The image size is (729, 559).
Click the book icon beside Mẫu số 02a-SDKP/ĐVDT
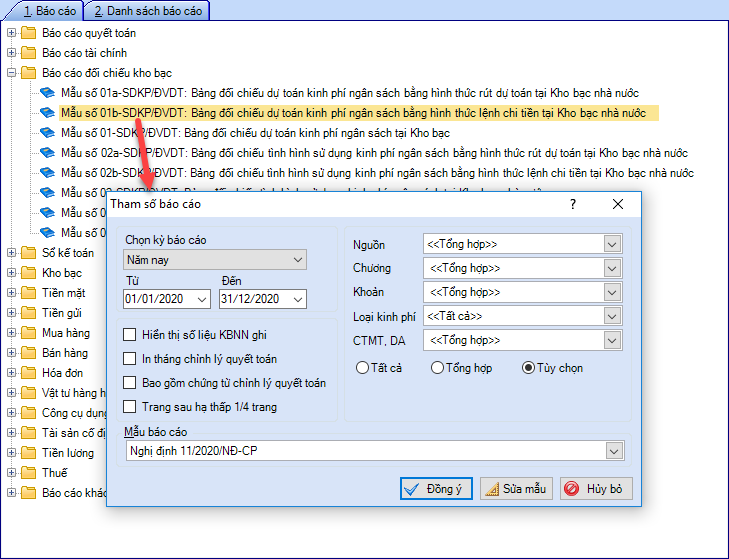click(48, 153)
